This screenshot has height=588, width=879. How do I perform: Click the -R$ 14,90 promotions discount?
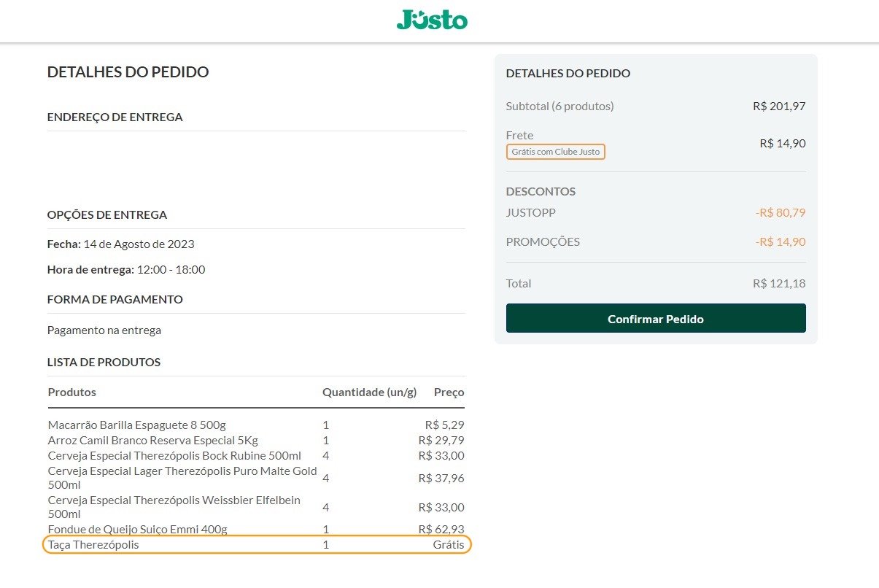(781, 241)
